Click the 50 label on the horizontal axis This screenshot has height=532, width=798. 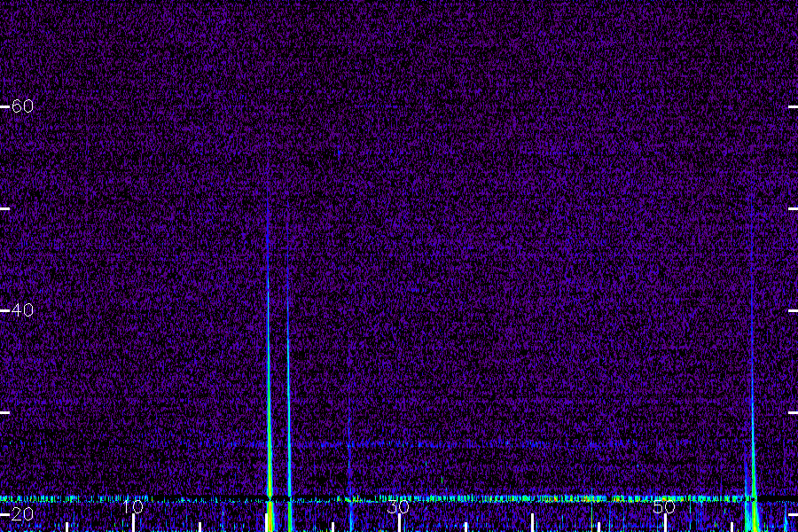pyautogui.click(x=664, y=506)
